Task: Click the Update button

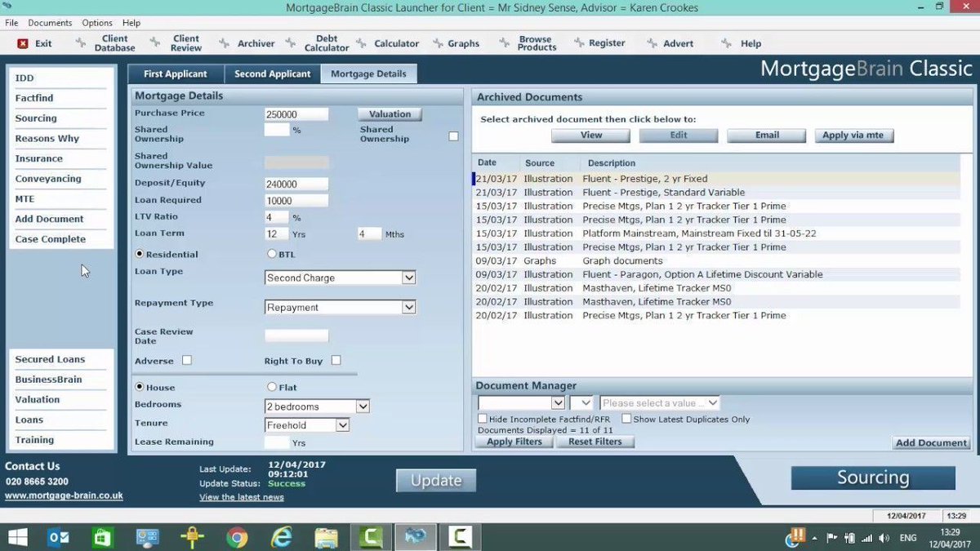Action: pos(436,481)
